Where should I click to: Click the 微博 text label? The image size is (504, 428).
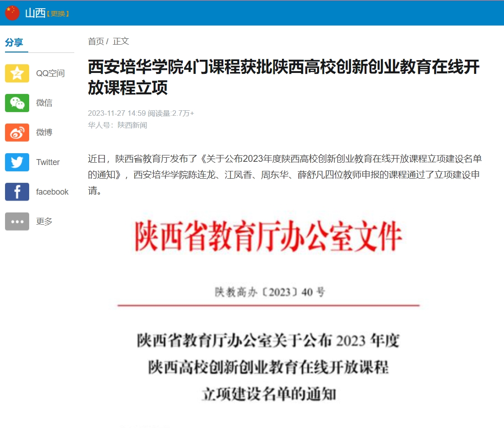point(44,133)
